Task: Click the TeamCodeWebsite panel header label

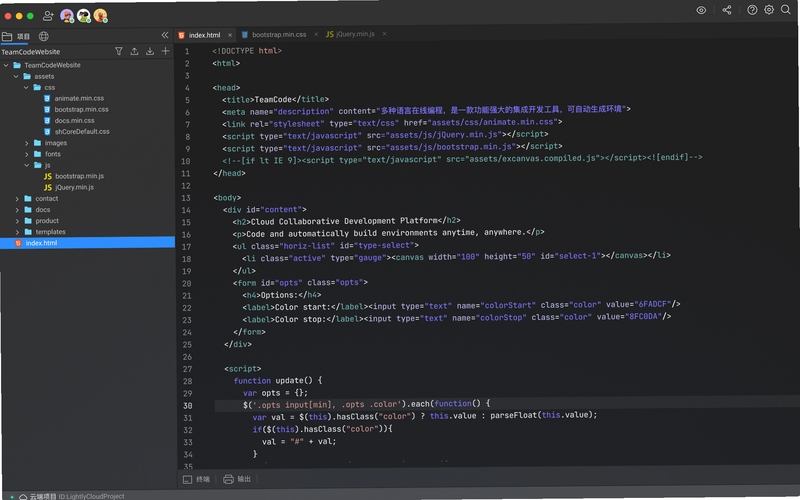Action: click(x=31, y=52)
